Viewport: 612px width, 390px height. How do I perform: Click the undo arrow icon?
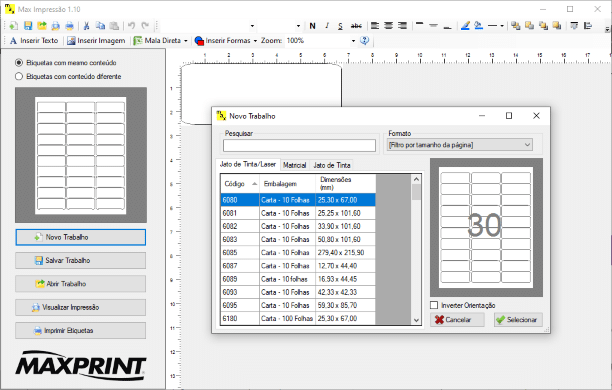click(x=132, y=26)
